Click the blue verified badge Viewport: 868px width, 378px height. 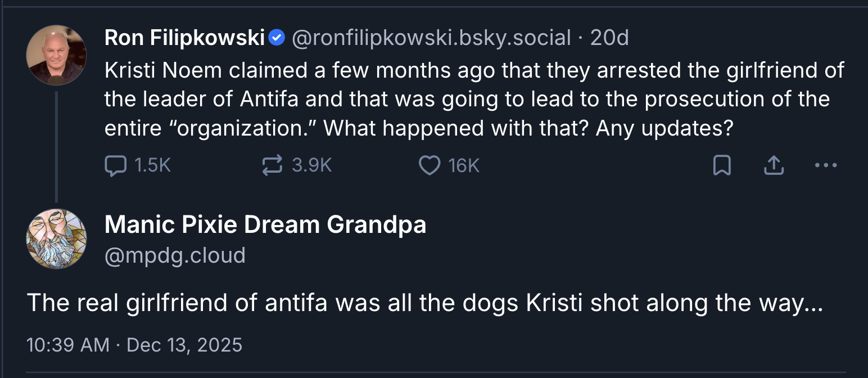pos(277,38)
